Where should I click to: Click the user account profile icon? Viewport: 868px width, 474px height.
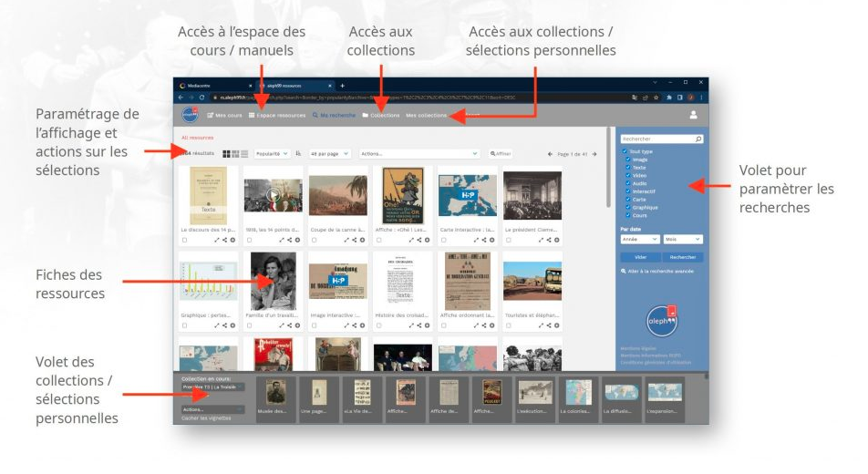pyautogui.click(x=693, y=115)
